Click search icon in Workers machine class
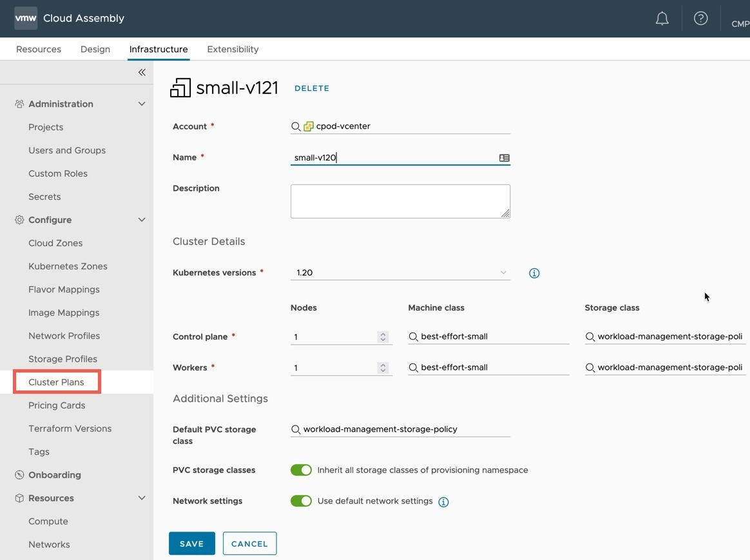 [x=413, y=368]
